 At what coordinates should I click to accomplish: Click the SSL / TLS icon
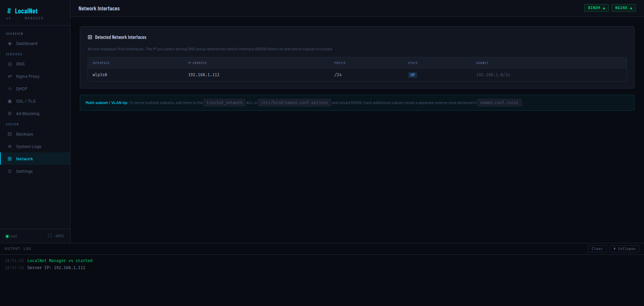point(10,101)
